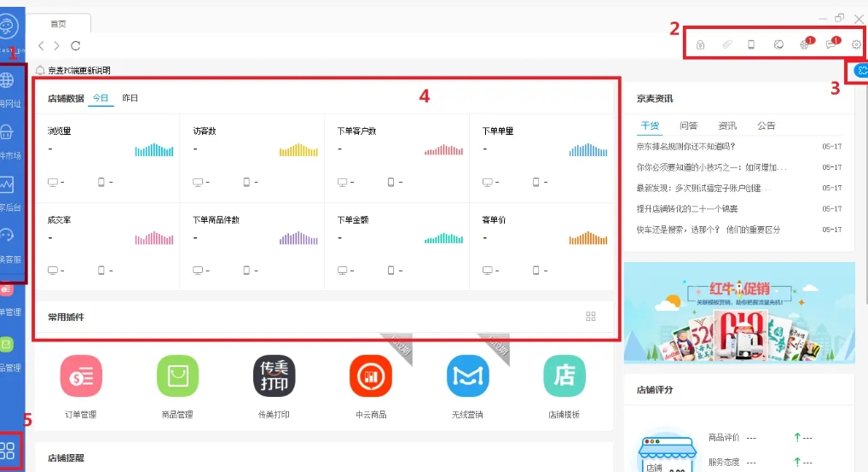The width and height of the screenshot is (868, 472).
Task: Click the 客单价 orange bar chart
Action: pyautogui.click(x=587, y=238)
